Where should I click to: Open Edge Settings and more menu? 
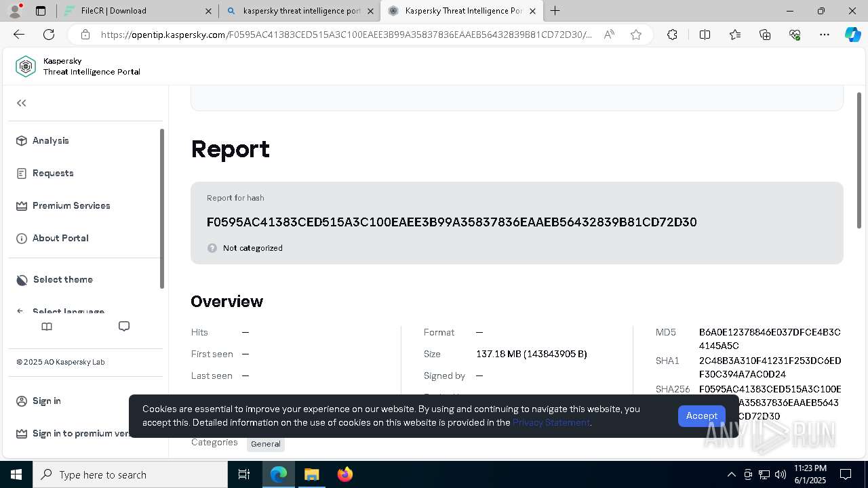[825, 35]
